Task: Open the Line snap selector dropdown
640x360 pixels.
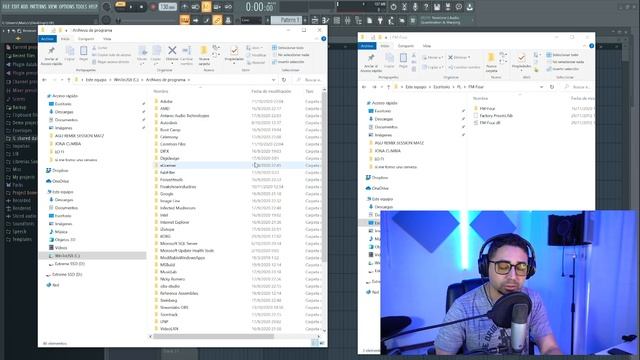Action: (x=250, y=20)
